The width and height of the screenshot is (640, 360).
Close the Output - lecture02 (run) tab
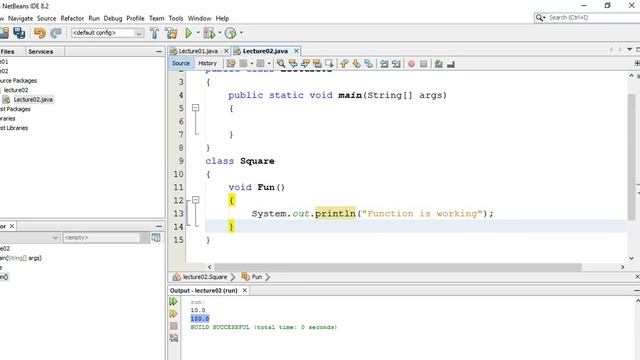pyautogui.click(x=244, y=290)
